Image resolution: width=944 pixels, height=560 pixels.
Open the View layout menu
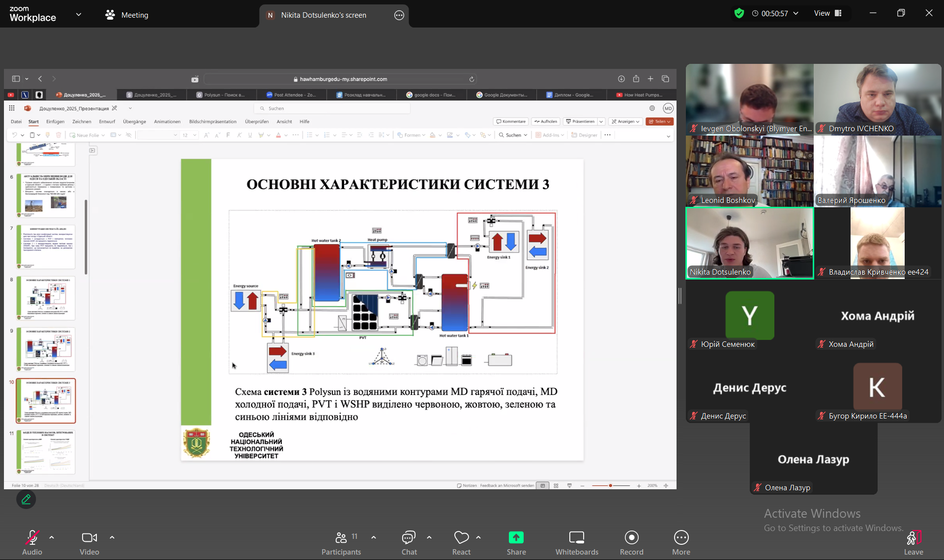point(828,13)
